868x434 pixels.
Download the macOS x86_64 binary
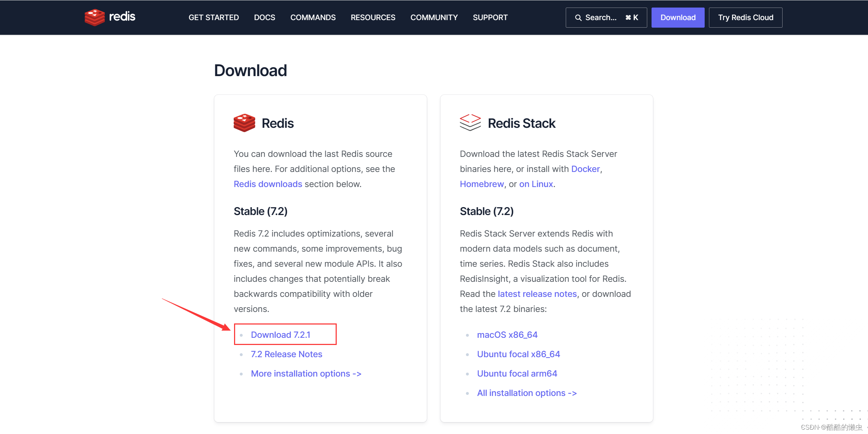point(507,335)
